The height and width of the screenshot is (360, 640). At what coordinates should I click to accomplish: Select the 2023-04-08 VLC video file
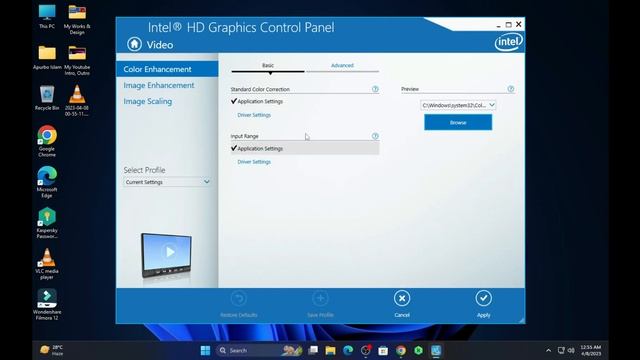pos(77,101)
